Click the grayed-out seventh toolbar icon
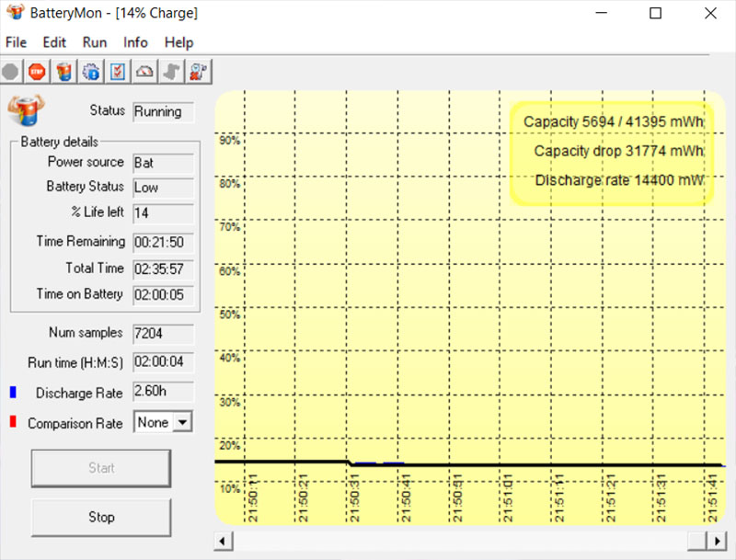The image size is (736, 560). coord(171,71)
